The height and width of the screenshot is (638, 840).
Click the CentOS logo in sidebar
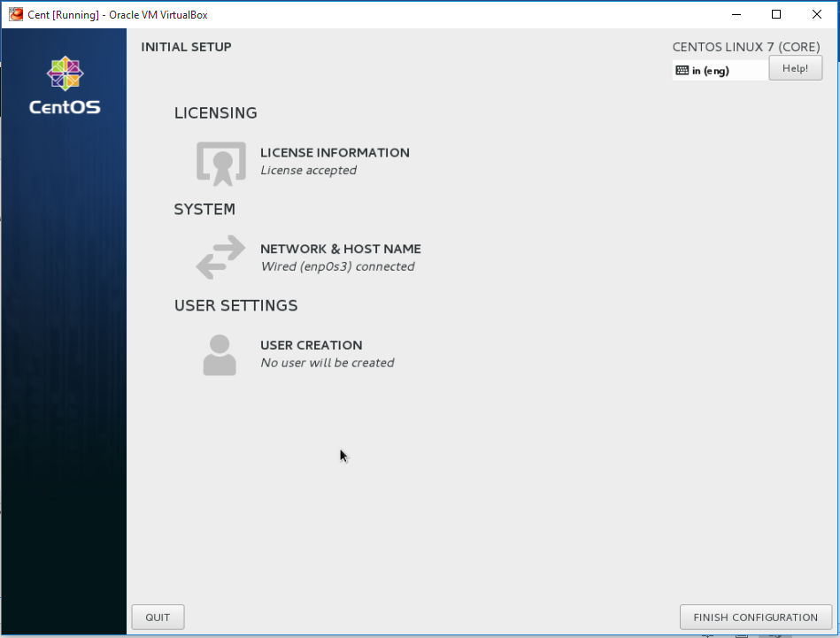65,86
